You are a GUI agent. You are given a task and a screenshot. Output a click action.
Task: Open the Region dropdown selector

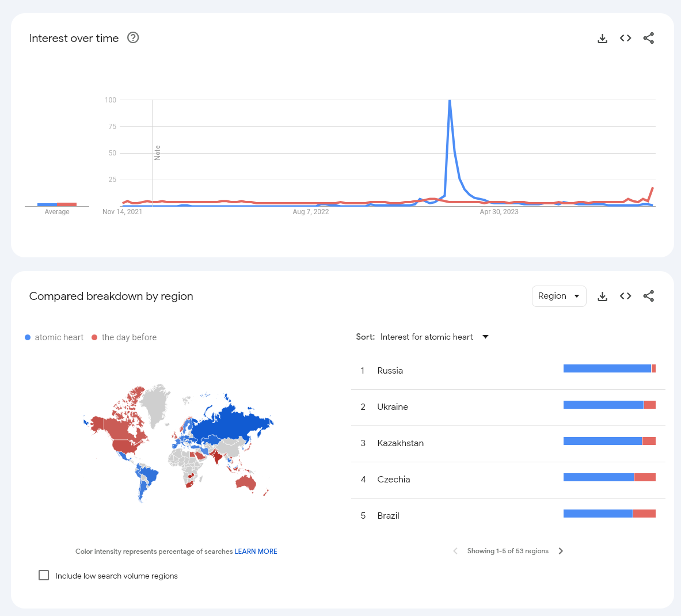[558, 296]
